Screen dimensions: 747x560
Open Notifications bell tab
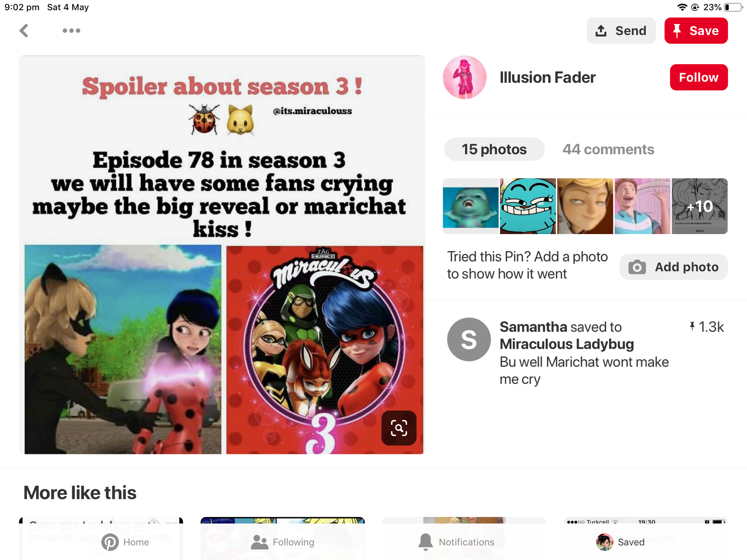[456, 542]
